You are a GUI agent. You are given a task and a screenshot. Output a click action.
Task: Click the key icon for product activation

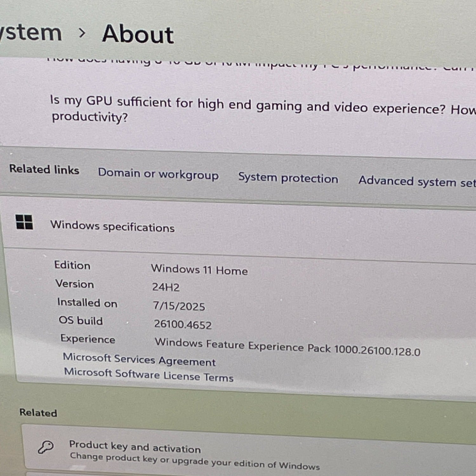tap(46, 447)
